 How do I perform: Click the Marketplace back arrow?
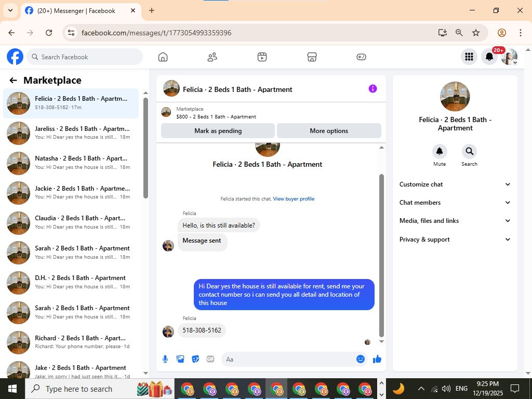(13, 81)
